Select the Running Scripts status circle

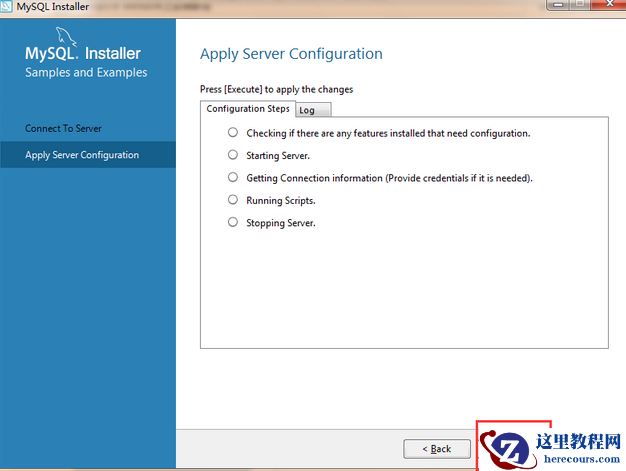(x=233, y=199)
